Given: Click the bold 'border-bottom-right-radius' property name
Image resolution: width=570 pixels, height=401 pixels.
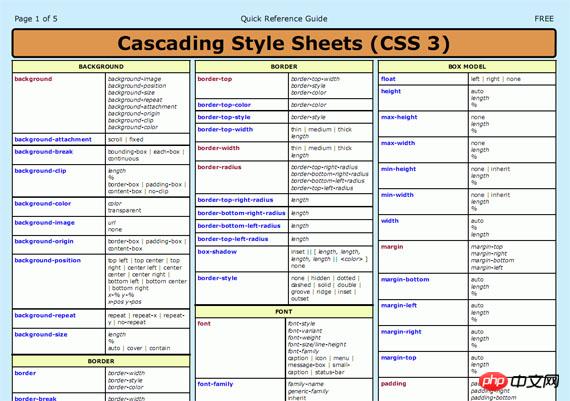Looking at the screenshot, I should 241,213.
